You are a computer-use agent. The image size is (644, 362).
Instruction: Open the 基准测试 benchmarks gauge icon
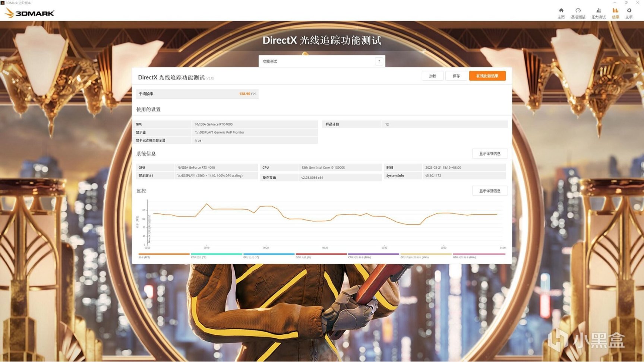[x=578, y=13]
